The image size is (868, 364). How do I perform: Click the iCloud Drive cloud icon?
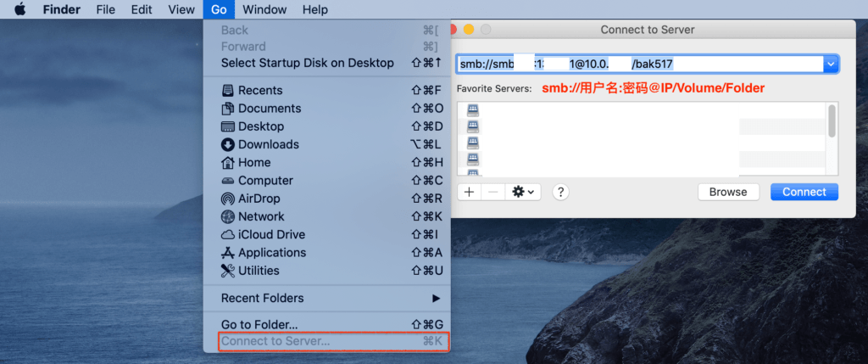point(228,235)
